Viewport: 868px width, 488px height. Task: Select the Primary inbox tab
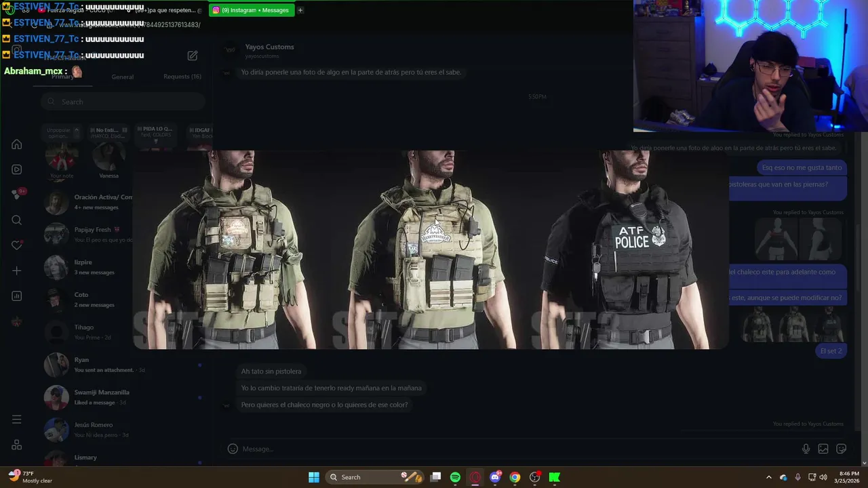(x=62, y=77)
